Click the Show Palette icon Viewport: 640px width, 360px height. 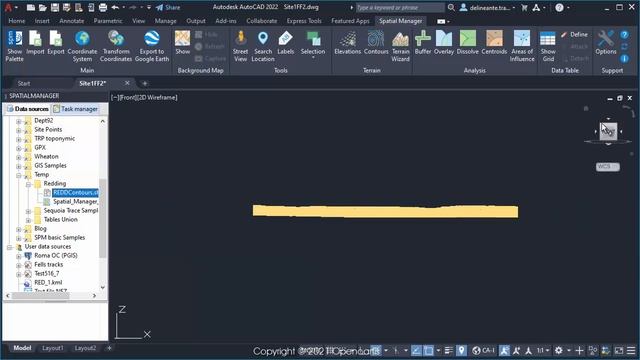coord(14,46)
